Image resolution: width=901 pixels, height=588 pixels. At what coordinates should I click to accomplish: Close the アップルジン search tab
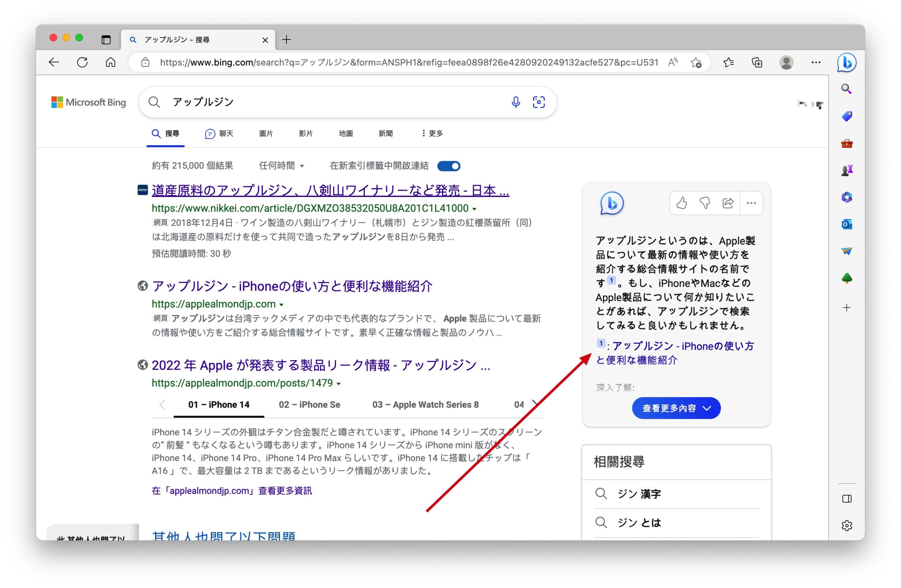point(265,40)
